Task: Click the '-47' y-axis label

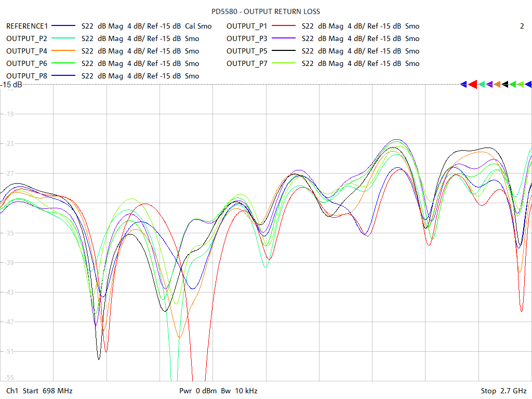Action: point(8,322)
